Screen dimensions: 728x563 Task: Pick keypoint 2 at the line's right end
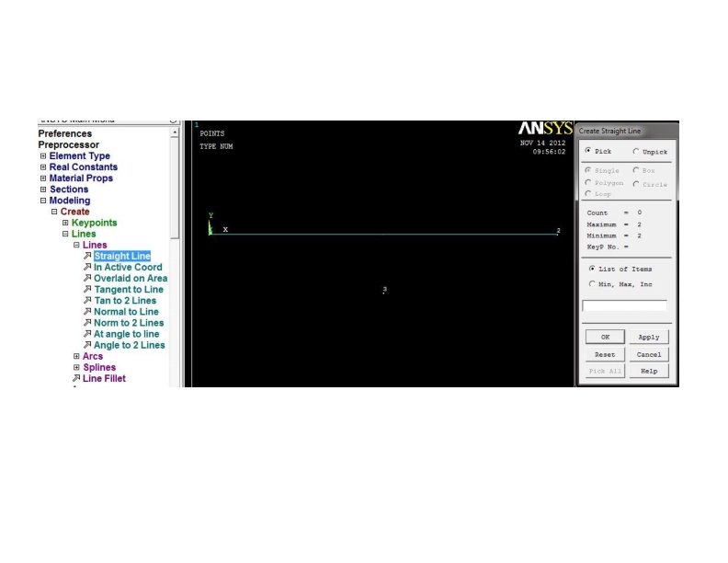click(x=558, y=234)
